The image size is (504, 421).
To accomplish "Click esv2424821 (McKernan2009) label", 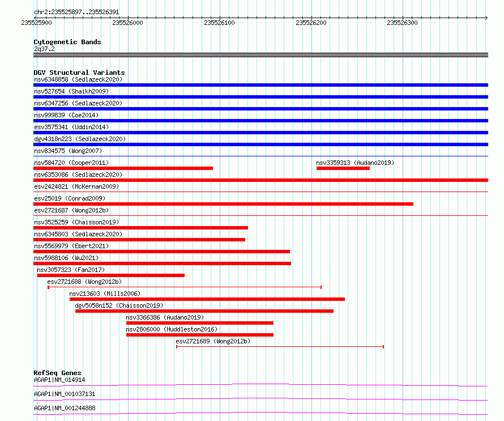I will (76, 186).
